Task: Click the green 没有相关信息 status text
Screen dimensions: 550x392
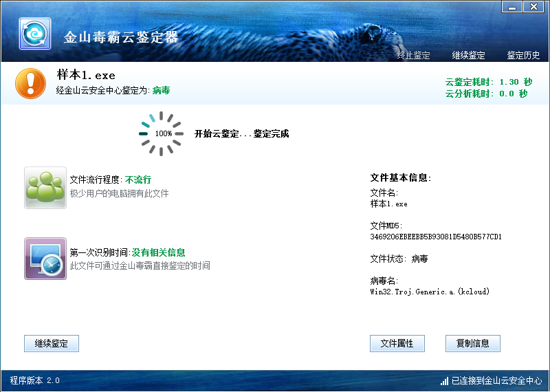Action: coord(159,252)
